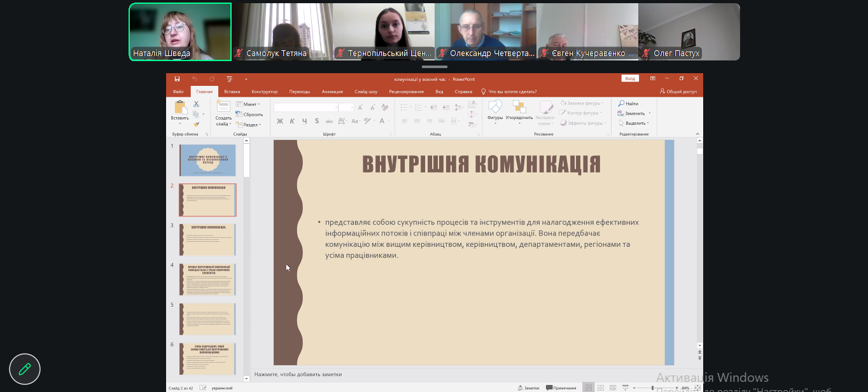Screen dimensions: 868x392
Task: Click the Упорядочить arrange icon
Action: 519,107
